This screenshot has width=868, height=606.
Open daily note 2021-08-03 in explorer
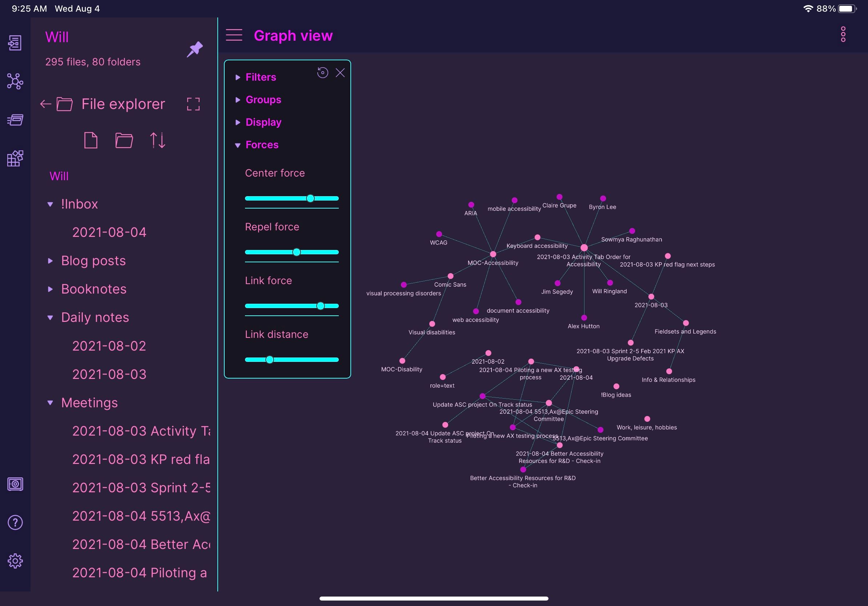pos(109,375)
